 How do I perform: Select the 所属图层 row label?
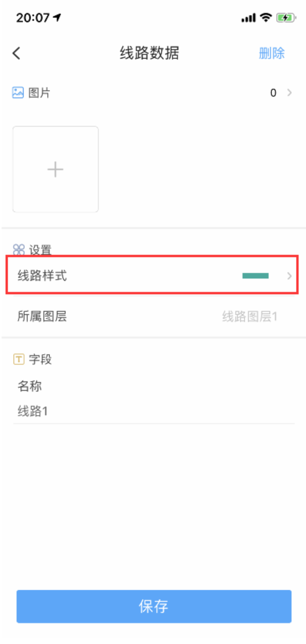(42, 316)
